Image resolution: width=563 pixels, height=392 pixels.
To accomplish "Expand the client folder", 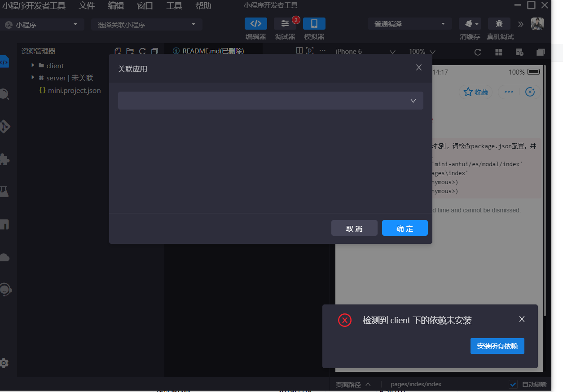I will tap(33, 66).
